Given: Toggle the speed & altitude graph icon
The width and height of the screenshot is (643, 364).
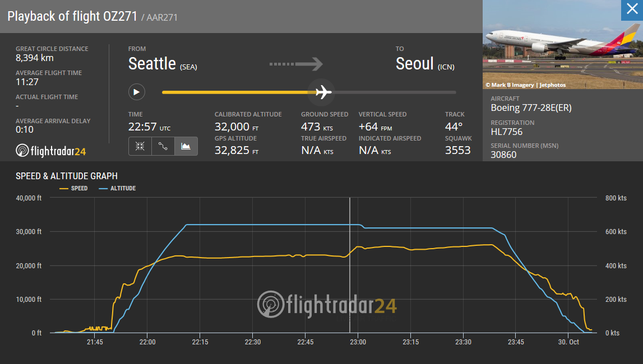Looking at the screenshot, I should click(x=186, y=146).
